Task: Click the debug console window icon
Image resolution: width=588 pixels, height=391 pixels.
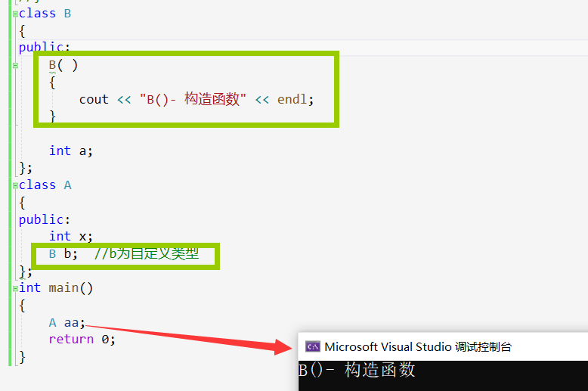Action: 312,346
